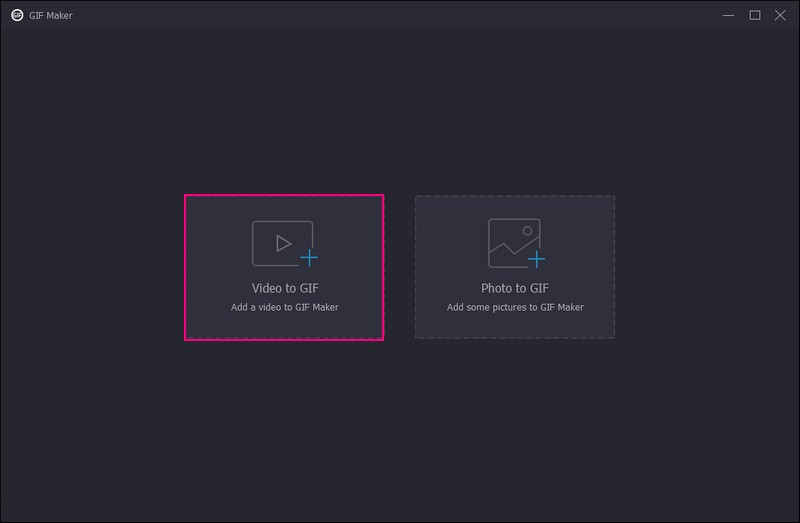The image size is (800, 523).
Task: Click the small sun circle in photo icon
Action: point(526,231)
